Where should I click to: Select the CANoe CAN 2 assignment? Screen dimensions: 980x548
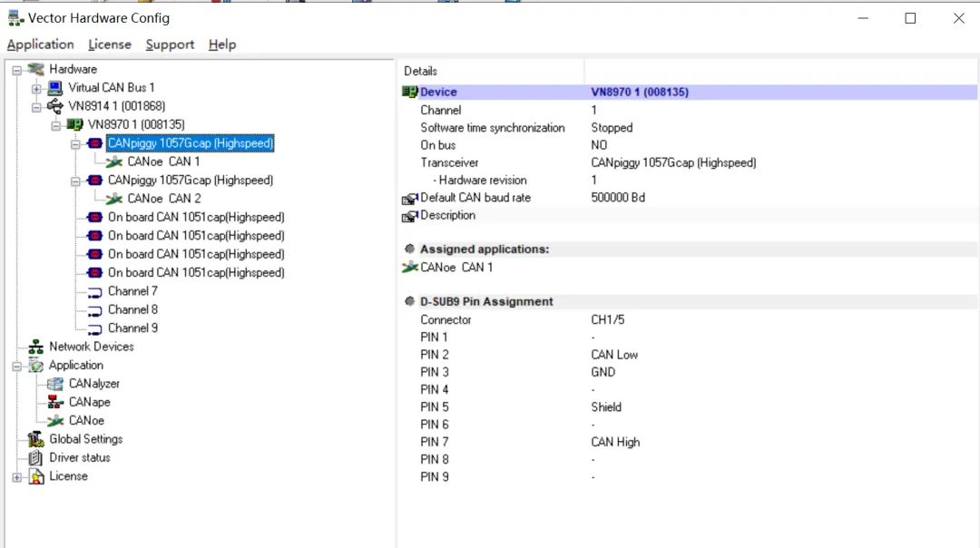163,199
